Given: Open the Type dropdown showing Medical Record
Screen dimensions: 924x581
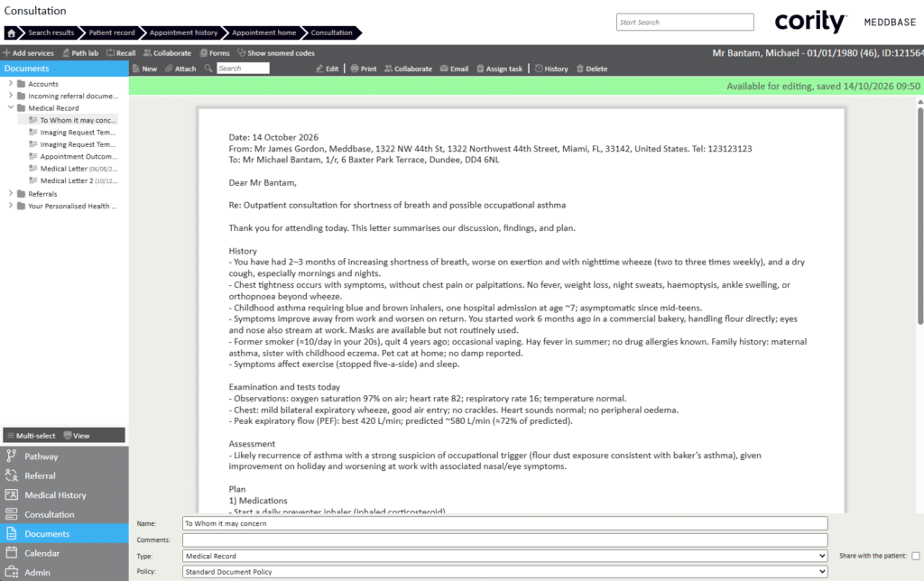Looking at the screenshot, I should [x=505, y=557].
